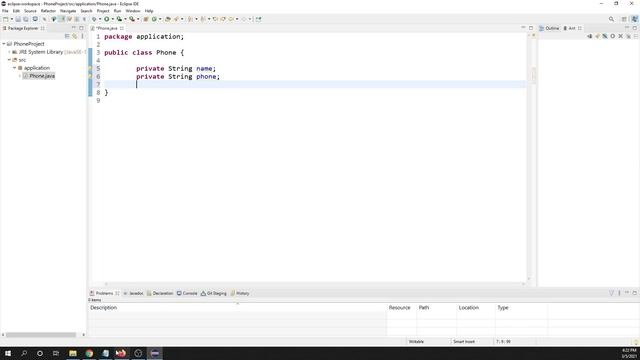Click the toolbar Search magnifier icon
640x360 pixels.
611,19
